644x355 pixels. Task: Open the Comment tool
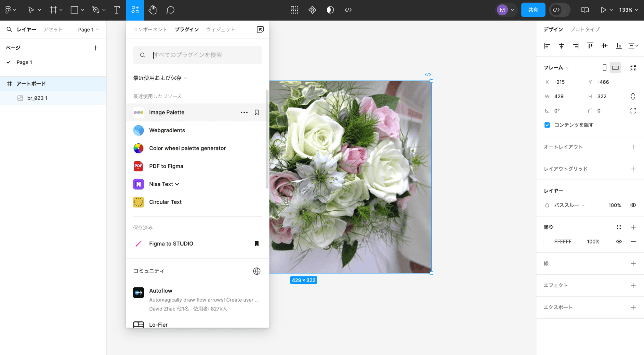click(170, 10)
